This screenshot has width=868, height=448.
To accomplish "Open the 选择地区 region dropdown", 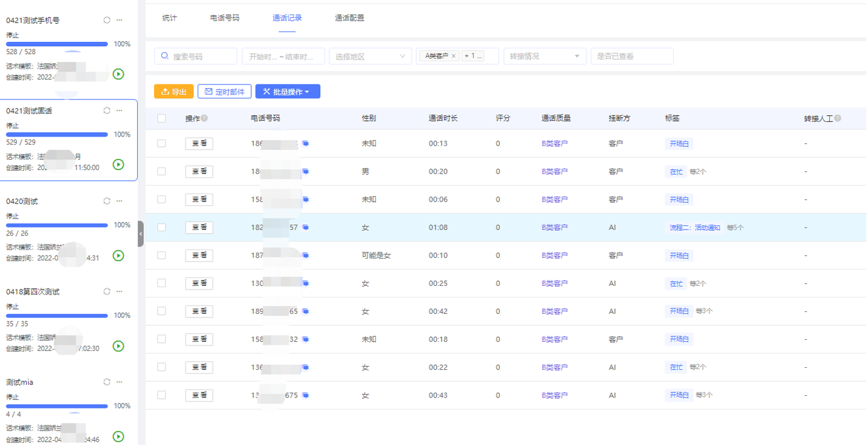I will (369, 56).
